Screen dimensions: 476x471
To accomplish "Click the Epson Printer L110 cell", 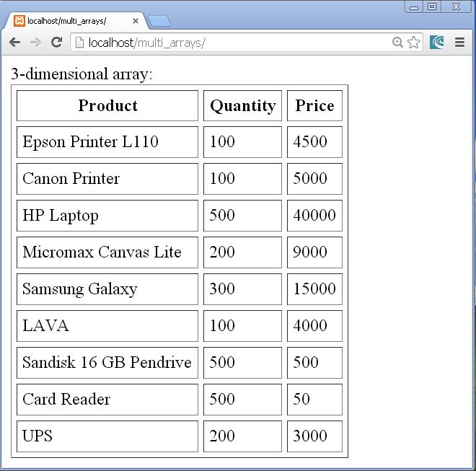I will [107, 142].
